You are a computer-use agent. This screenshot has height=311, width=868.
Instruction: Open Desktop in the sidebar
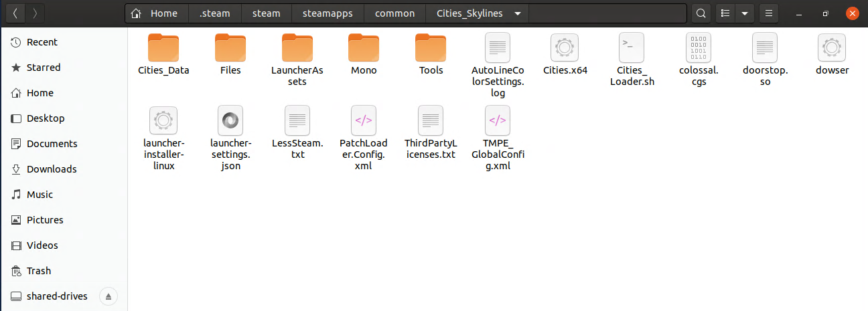(x=64, y=118)
